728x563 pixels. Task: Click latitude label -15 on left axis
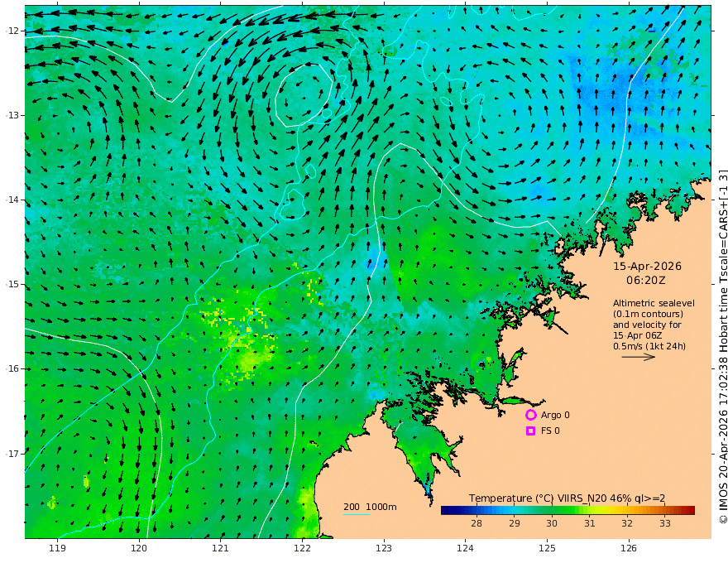[x=12, y=284]
